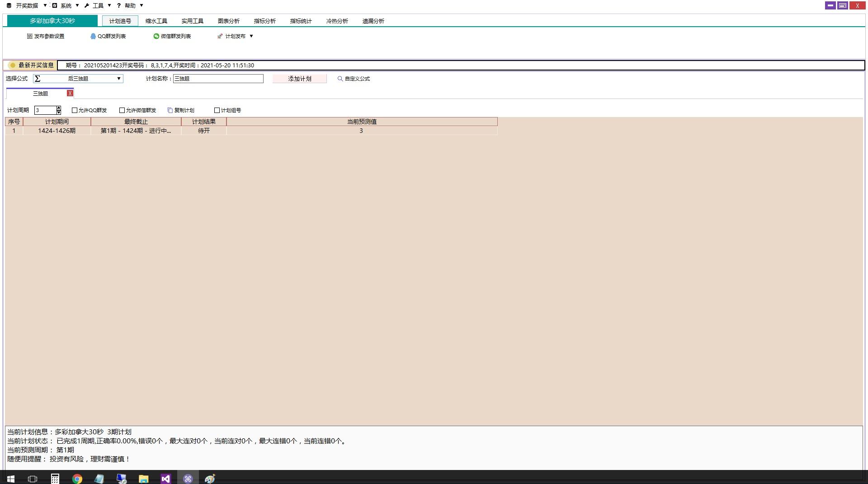Open Task View in the taskbar

coord(33,479)
